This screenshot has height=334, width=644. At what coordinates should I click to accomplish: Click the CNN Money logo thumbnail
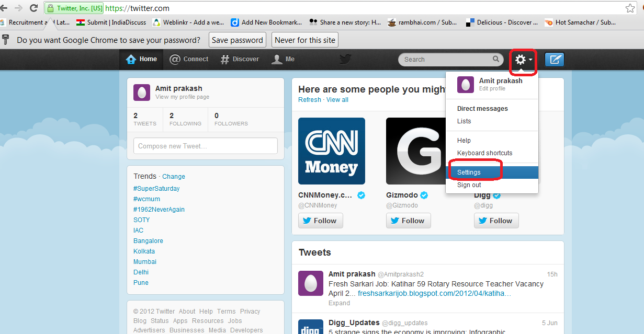[332, 151]
